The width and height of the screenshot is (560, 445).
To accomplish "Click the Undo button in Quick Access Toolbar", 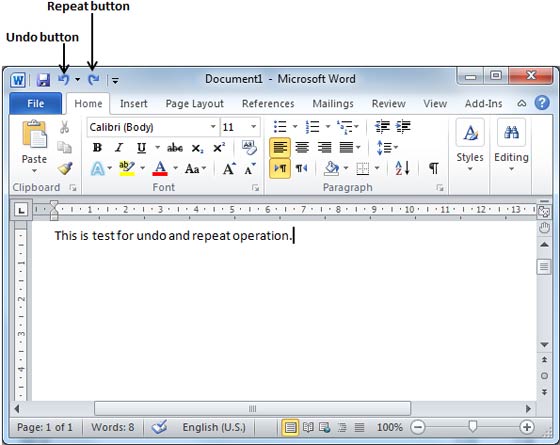I will (x=64, y=79).
